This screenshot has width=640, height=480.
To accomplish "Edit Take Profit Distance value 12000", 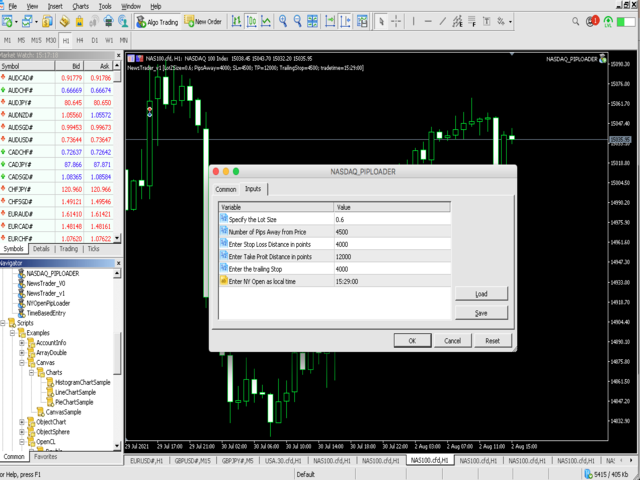I will (392, 257).
